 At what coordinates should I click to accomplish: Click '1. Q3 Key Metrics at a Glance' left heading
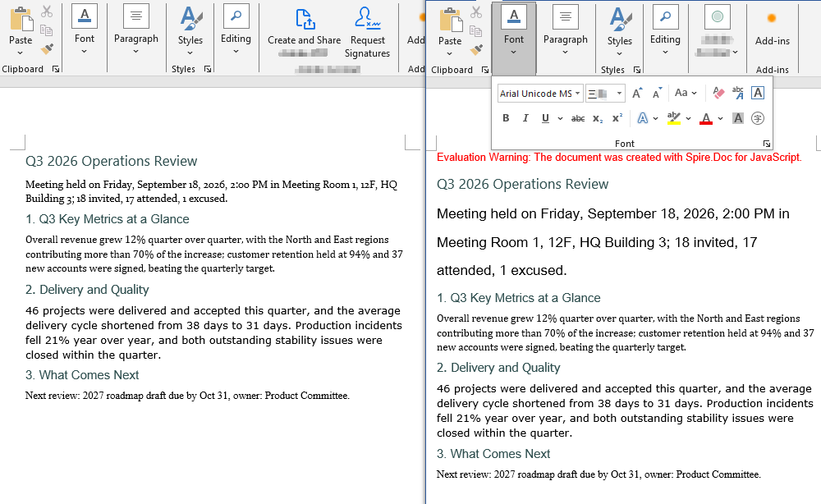[x=108, y=219]
